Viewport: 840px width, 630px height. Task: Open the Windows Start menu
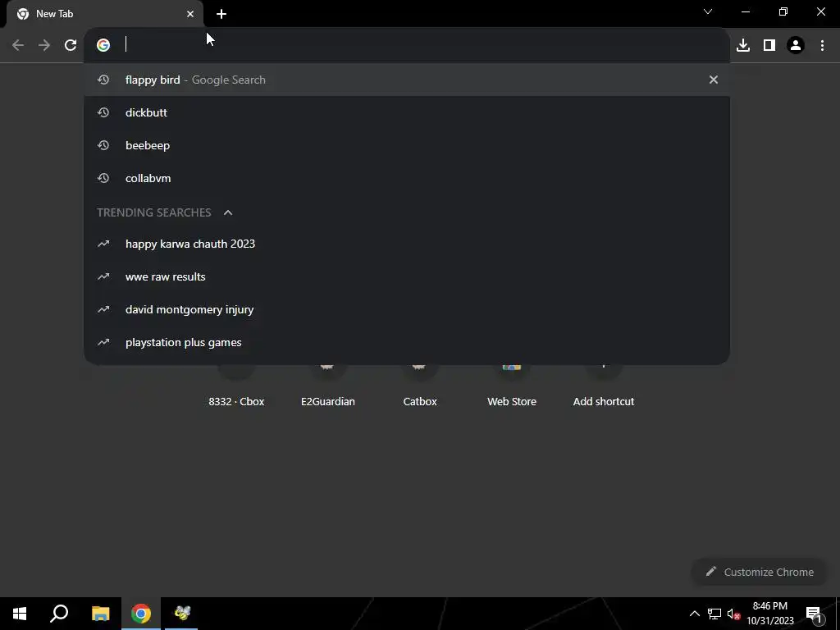[x=20, y=614]
